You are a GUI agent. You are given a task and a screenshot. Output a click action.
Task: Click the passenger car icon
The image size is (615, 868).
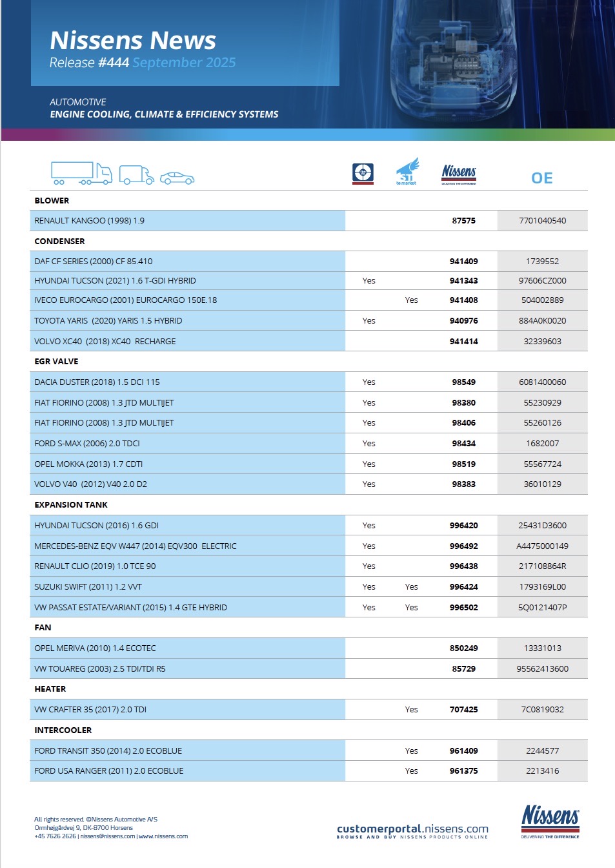(x=177, y=178)
